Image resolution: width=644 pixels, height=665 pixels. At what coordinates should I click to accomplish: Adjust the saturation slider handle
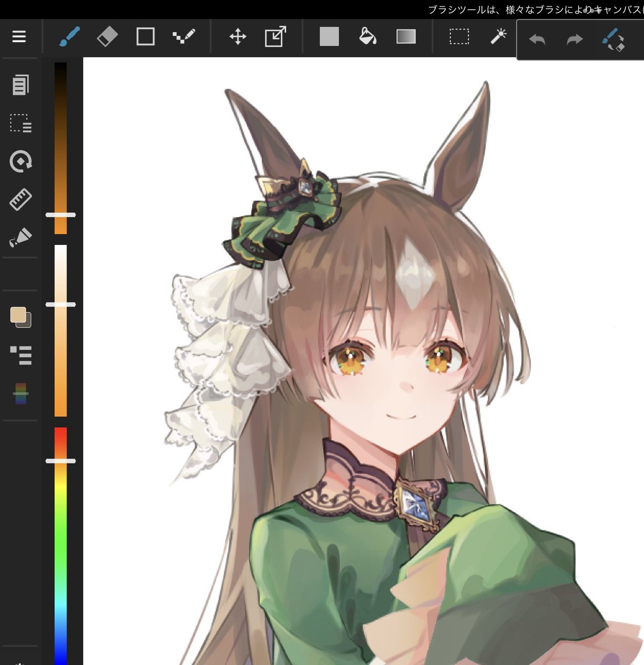click(x=60, y=305)
